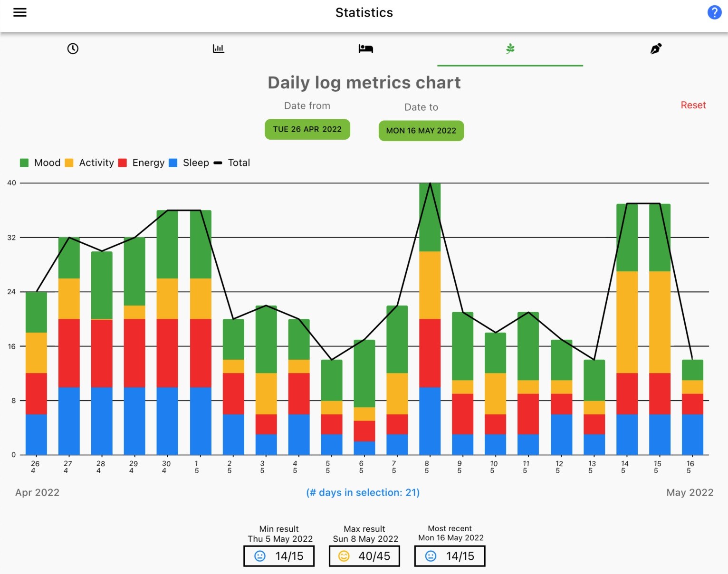
Task: Select the bar for 27/4
Action: click(x=69, y=346)
